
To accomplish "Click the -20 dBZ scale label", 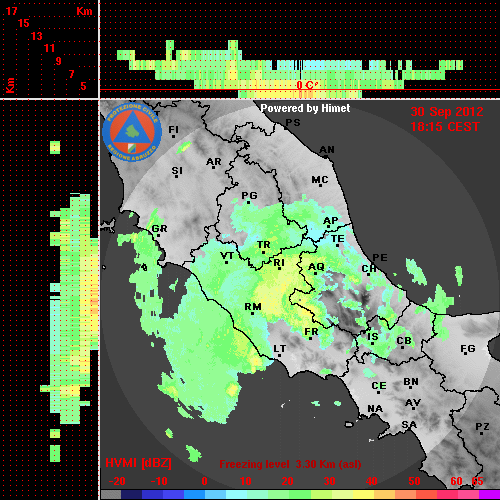I will pos(117,481).
